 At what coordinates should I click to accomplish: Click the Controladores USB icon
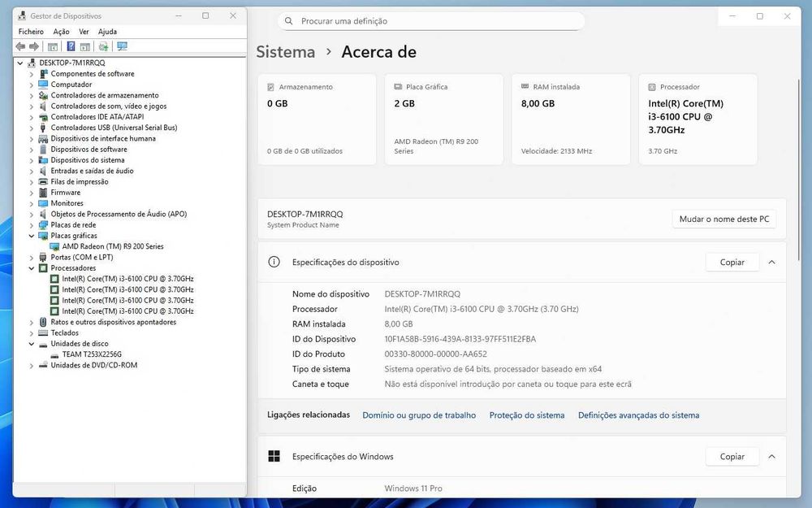[x=44, y=128]
